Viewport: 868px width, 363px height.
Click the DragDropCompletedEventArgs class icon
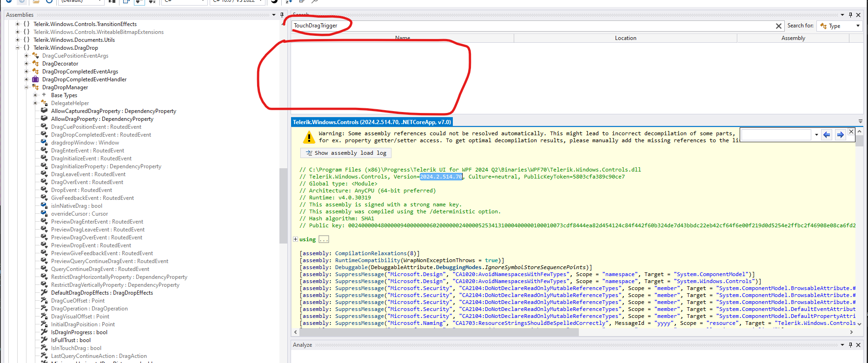click(35, 72)
